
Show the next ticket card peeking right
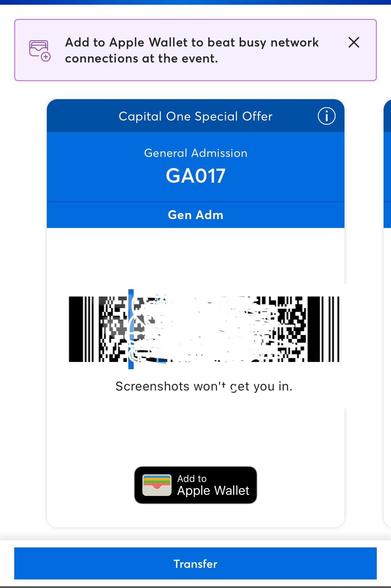387,313
